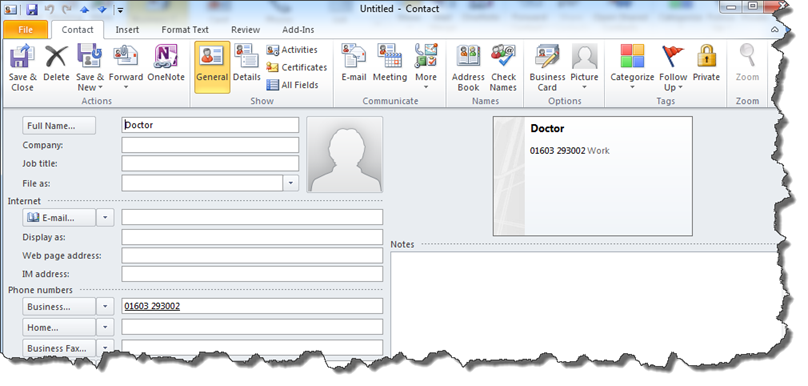Click the Business... phone button

[x=59, y=307]
